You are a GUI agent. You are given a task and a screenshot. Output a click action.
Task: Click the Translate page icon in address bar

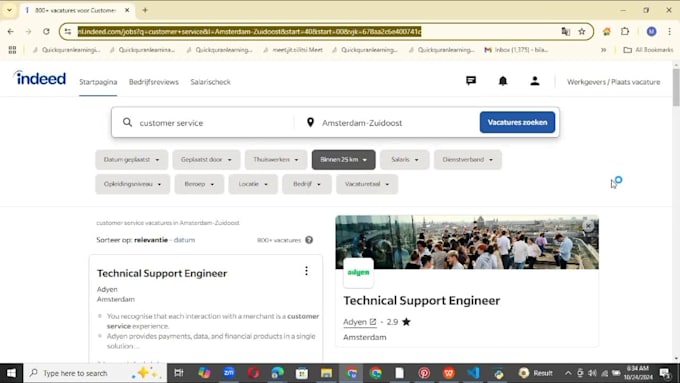coord(566,31)
